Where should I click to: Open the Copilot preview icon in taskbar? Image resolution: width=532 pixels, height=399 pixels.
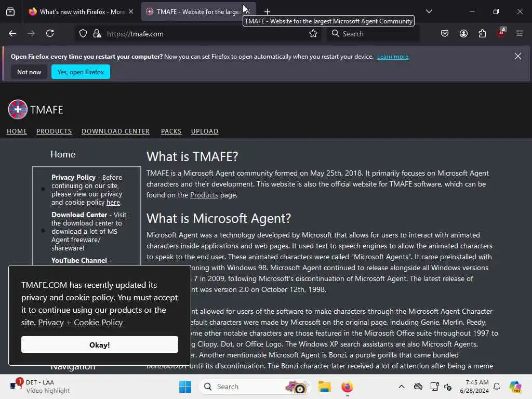click(515, 387)
